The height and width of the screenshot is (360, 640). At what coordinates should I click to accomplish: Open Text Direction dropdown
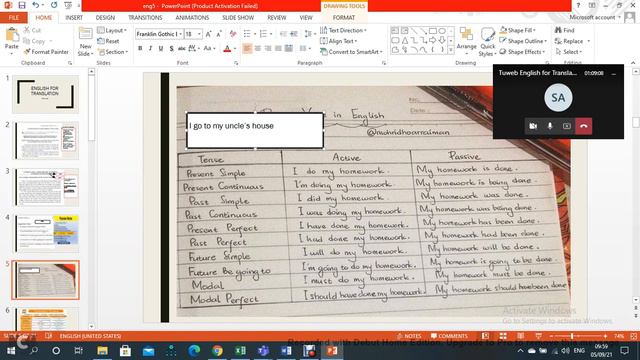(343, 30)
